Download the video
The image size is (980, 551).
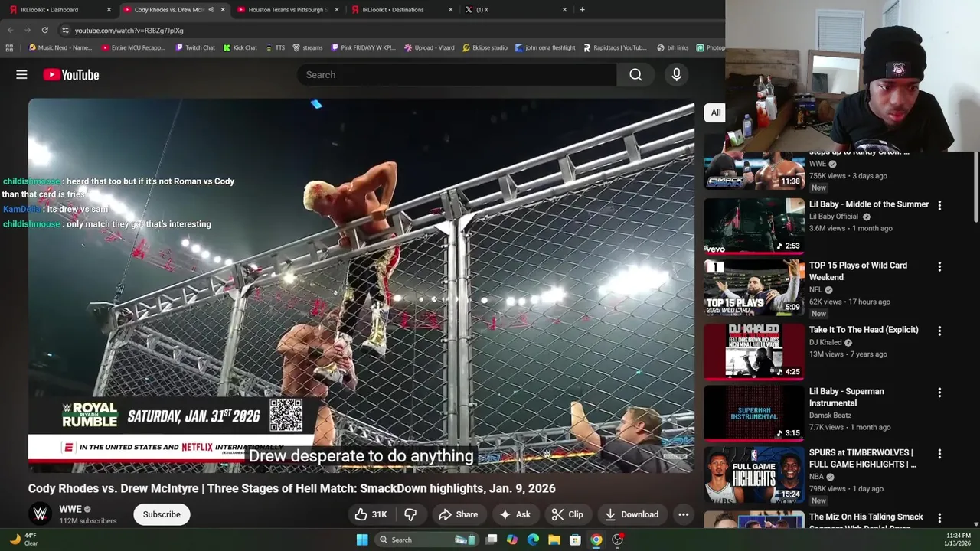point(632,514)
